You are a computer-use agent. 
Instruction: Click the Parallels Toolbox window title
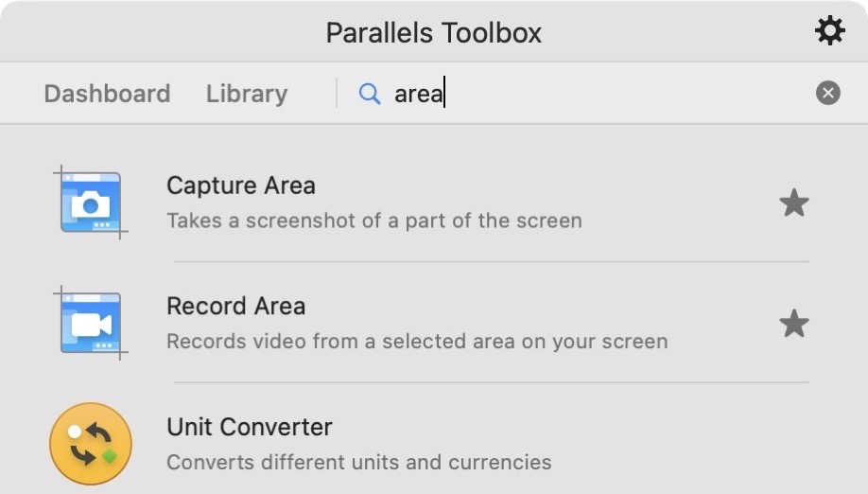(x=433, y=32)
